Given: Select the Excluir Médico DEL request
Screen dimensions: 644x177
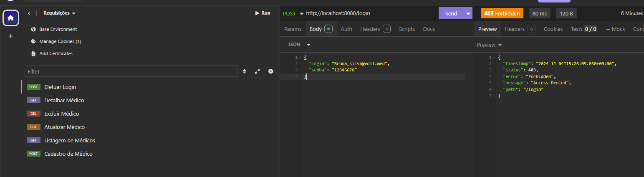Looking at the screenshot, I should [x=61, y=114].
